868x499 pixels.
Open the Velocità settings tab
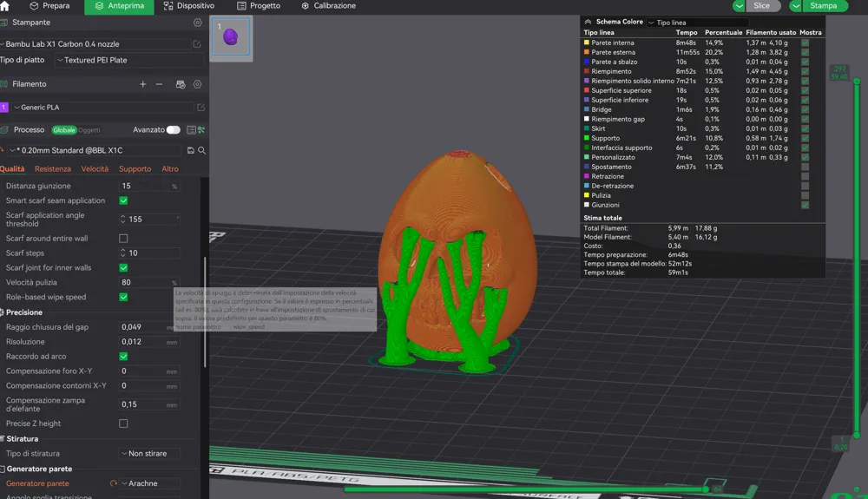point(95,169)
